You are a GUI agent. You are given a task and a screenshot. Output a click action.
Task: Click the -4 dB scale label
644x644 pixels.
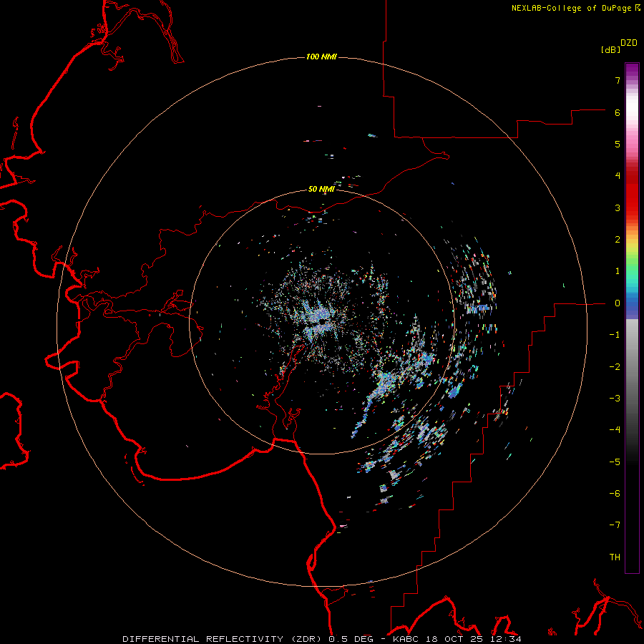615,430
